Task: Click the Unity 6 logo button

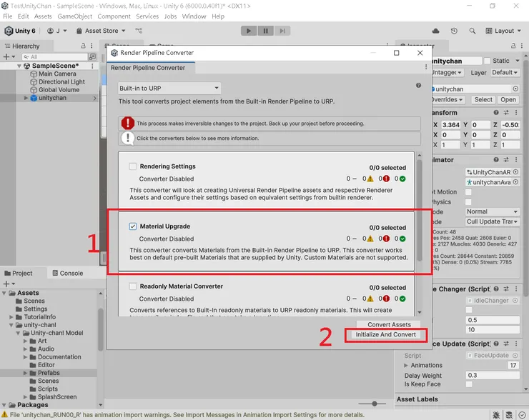Action: point(20,31)
